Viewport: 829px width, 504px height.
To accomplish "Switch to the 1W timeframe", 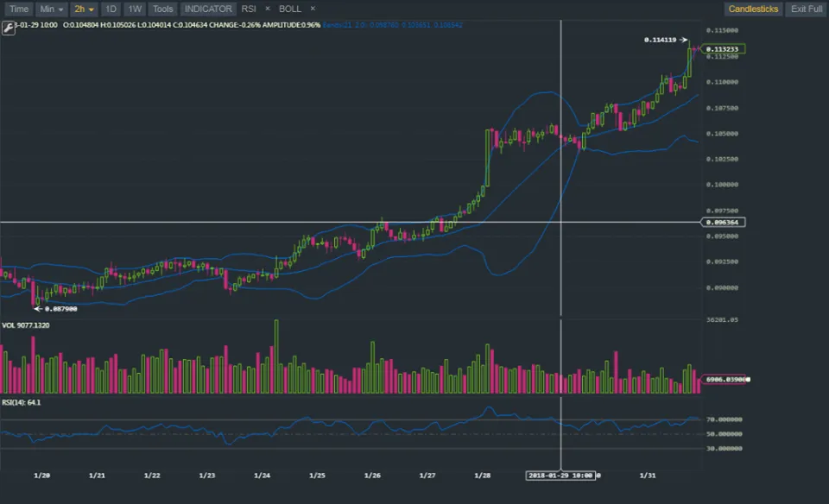I will 135,9.
